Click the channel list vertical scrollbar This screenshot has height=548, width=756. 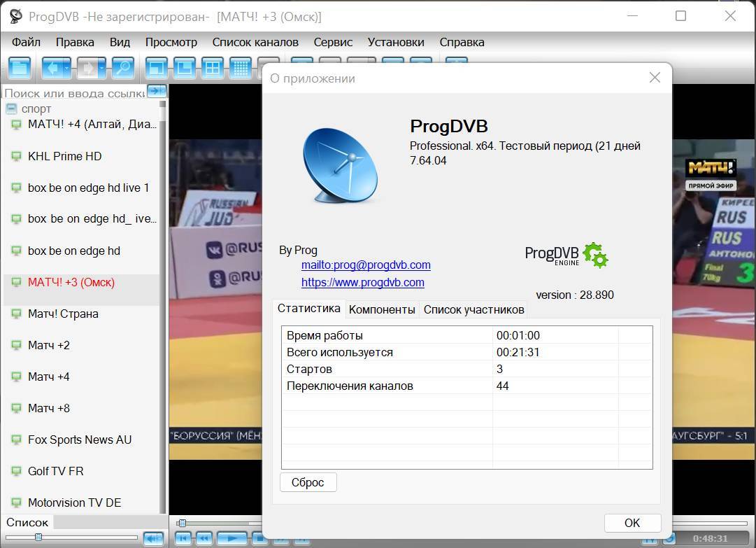(x=163, y=307)
